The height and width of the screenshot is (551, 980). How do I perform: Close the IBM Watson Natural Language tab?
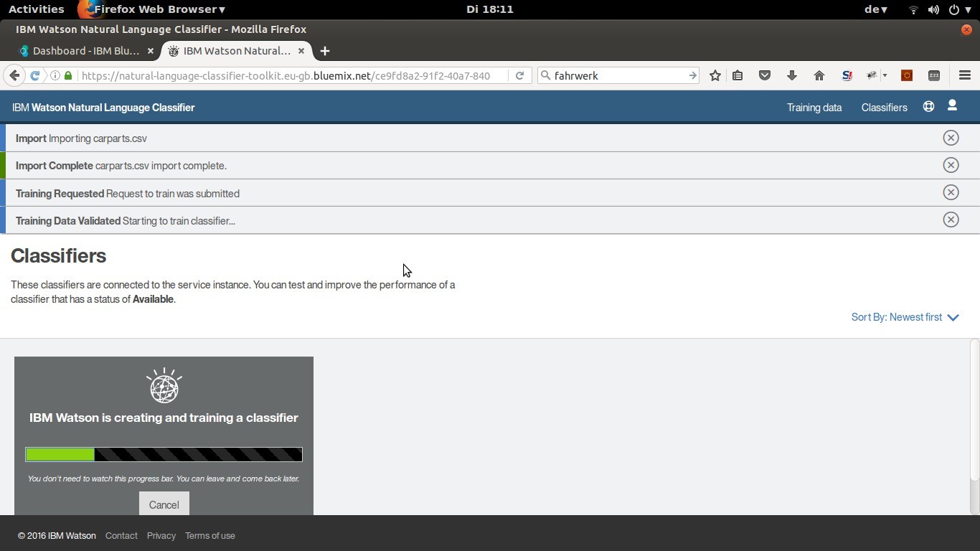pos(301,51)
